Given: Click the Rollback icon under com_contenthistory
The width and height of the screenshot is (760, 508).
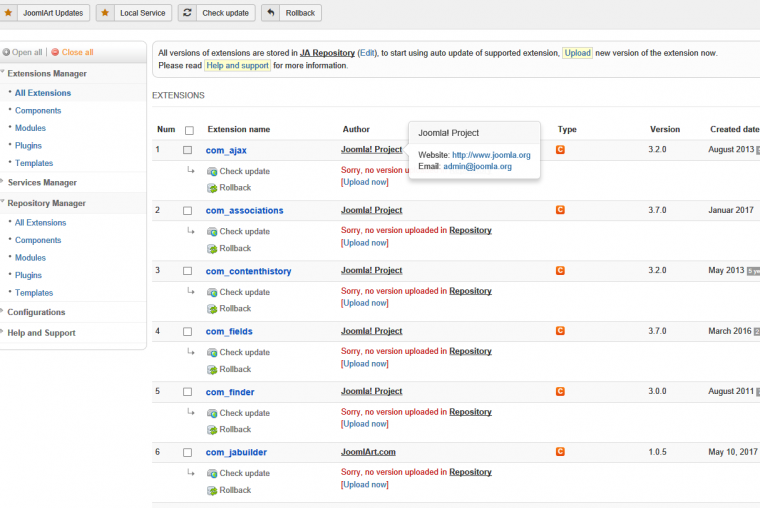Looking at the screenshot, I should coord(212,309).
